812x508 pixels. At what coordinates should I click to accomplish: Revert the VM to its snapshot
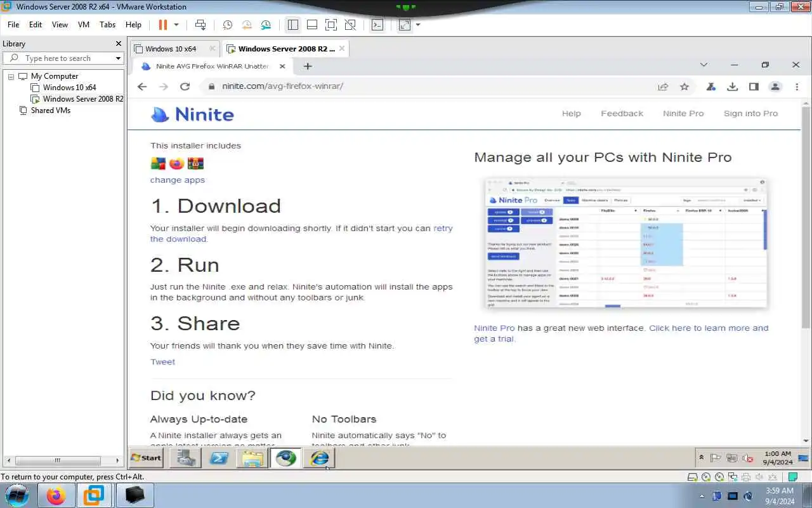point(247,25)
